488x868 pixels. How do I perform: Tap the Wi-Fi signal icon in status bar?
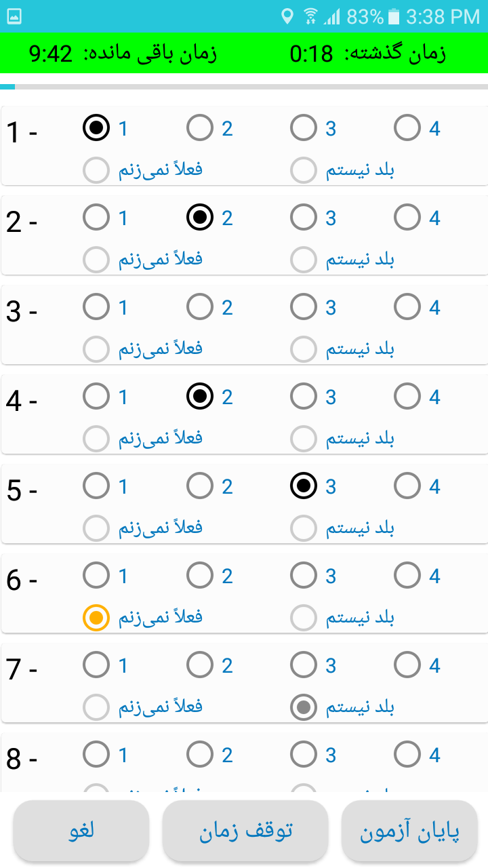pyautogui.click(x=310, y=16)
